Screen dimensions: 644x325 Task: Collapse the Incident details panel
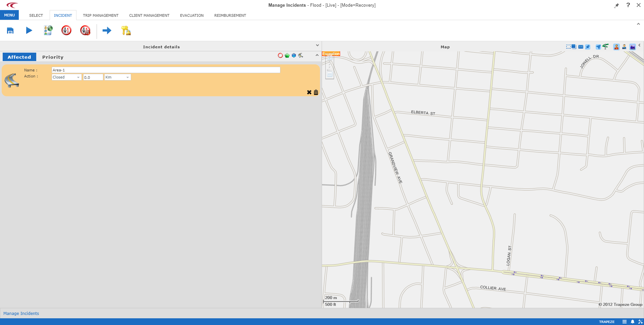click(317, 45)
